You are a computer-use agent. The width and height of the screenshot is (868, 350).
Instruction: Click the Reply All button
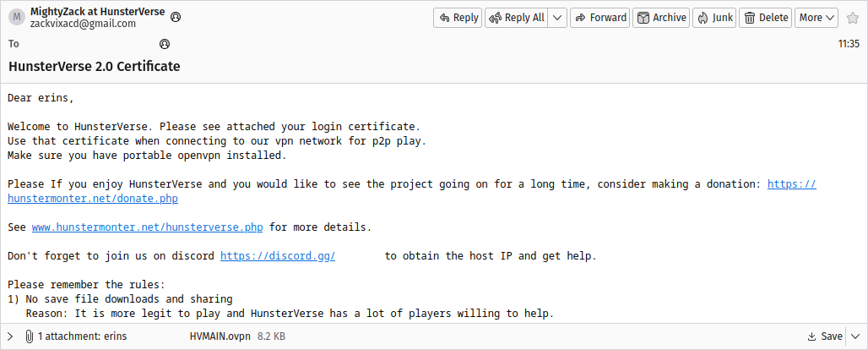pos(516,18)
